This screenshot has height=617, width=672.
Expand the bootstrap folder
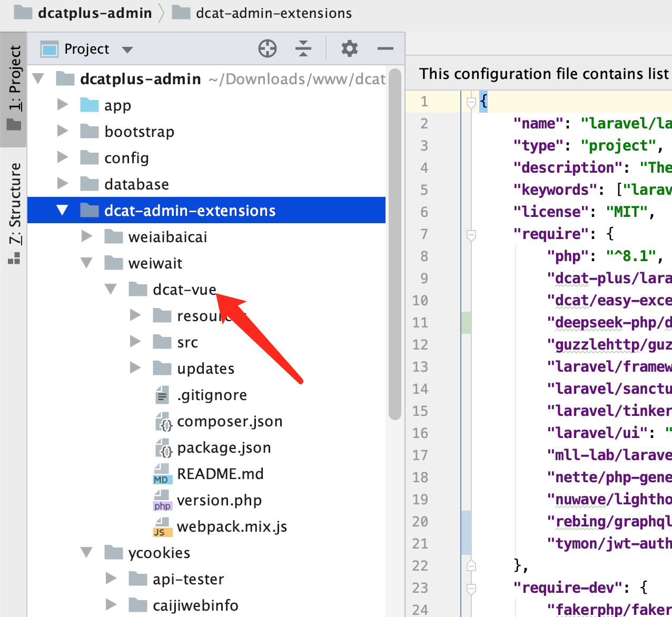(x=62, y=131)
